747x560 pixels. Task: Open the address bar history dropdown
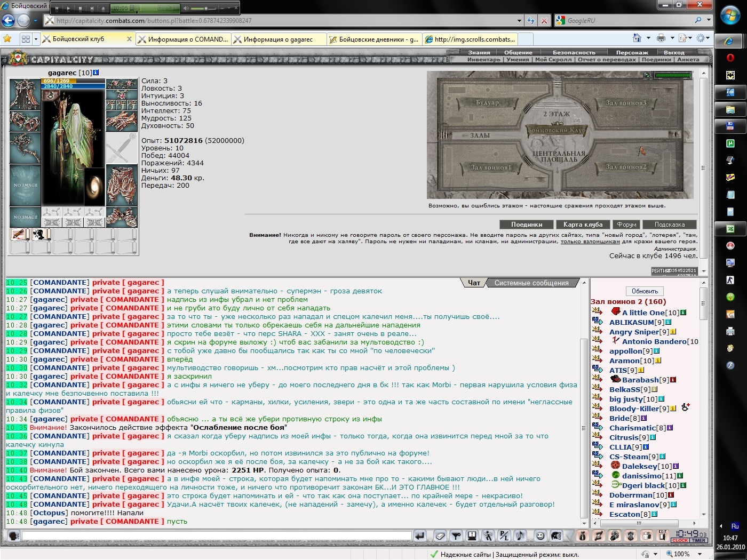tap(520, 21)
